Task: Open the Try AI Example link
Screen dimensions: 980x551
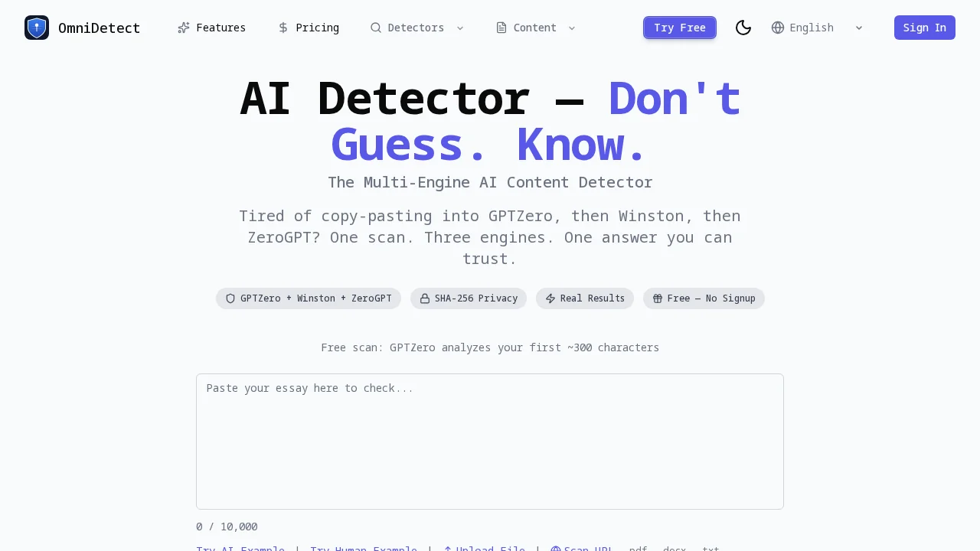Action: (240, 549)
